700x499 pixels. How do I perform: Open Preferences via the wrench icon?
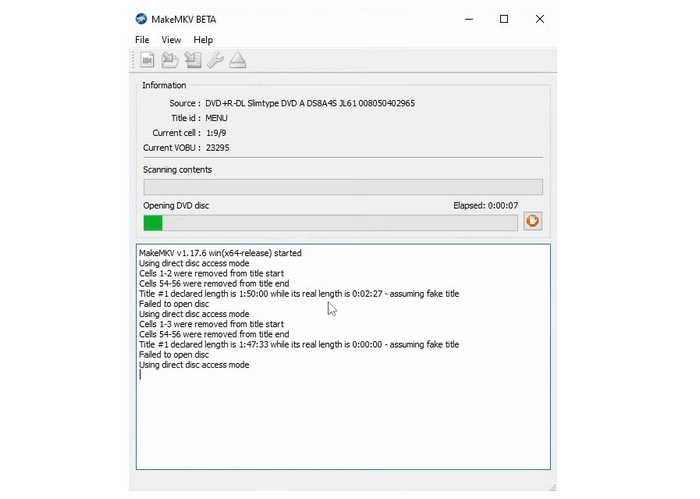click(x=215, y=60)
